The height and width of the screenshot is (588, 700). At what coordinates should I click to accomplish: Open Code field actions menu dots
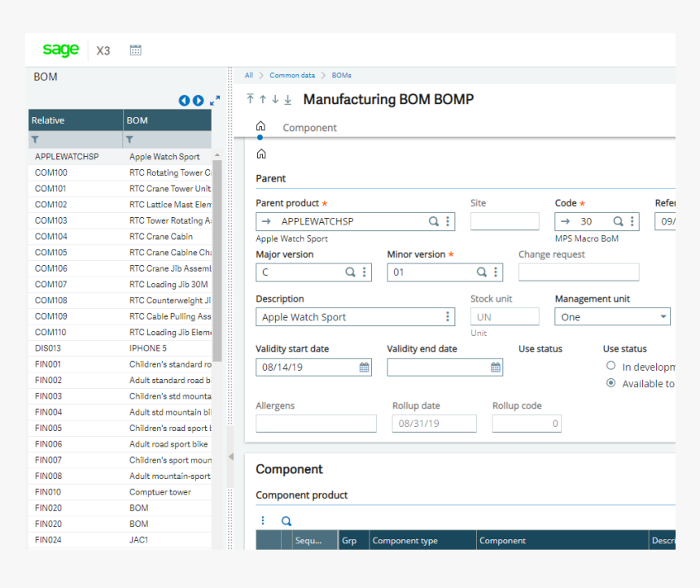(x=632, y=221)
